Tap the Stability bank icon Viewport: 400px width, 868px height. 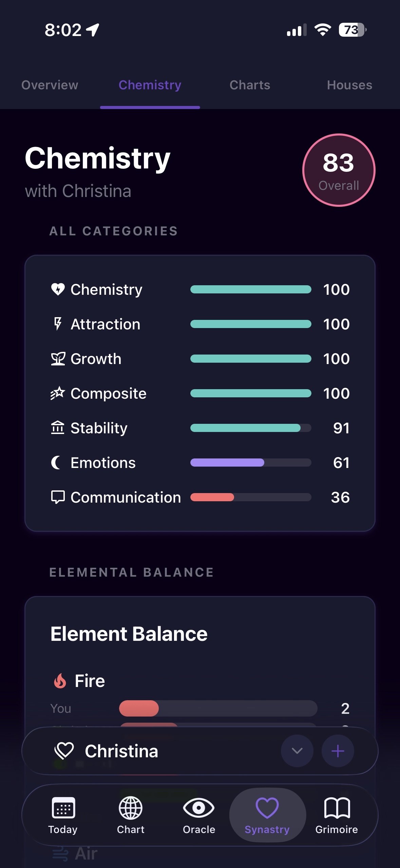tap(58, 428)
